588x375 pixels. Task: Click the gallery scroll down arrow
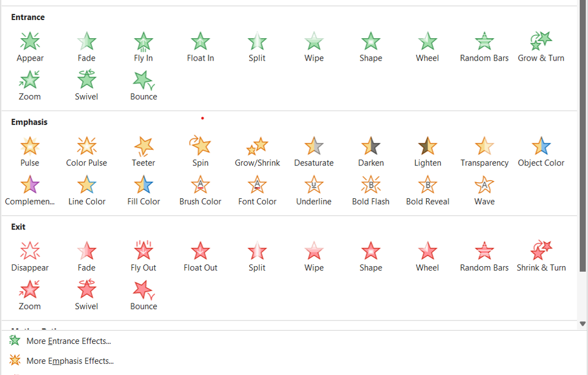(x=582, y=323)
